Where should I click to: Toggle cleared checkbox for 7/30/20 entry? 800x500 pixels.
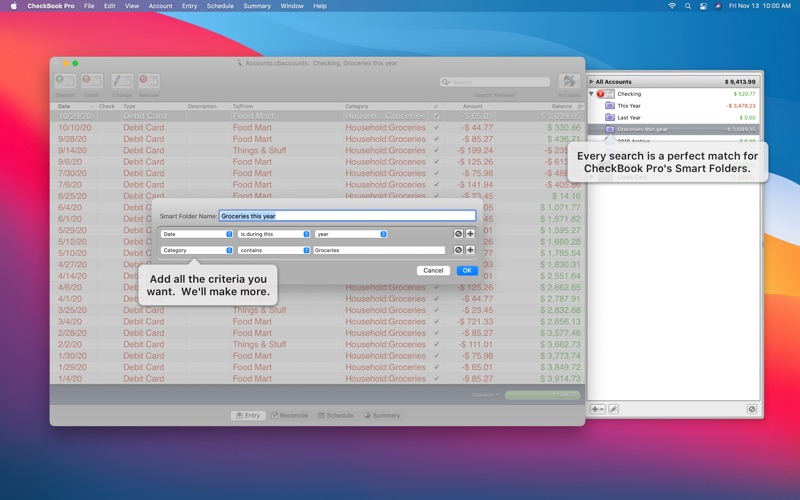[x=435, y=173]
